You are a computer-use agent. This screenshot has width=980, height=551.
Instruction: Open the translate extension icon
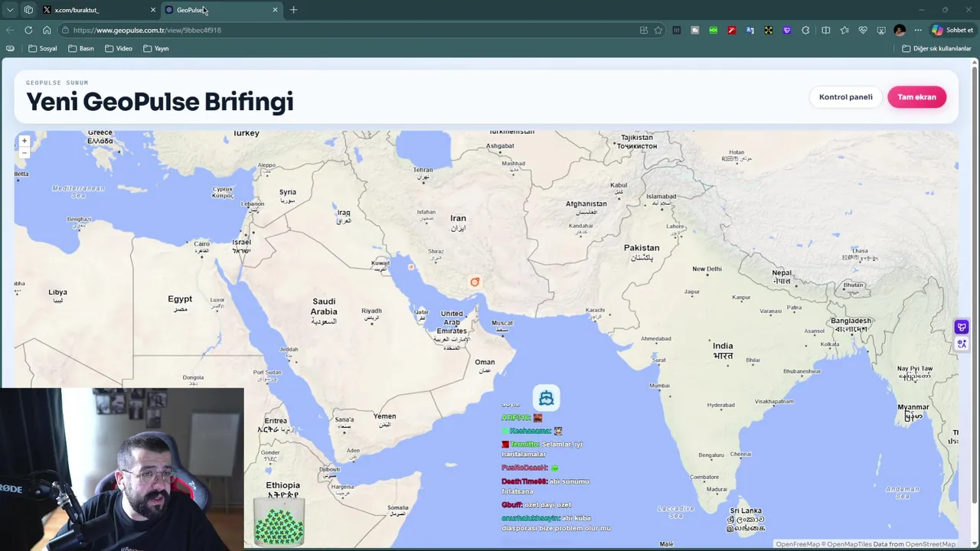click(x=750, y=30)
